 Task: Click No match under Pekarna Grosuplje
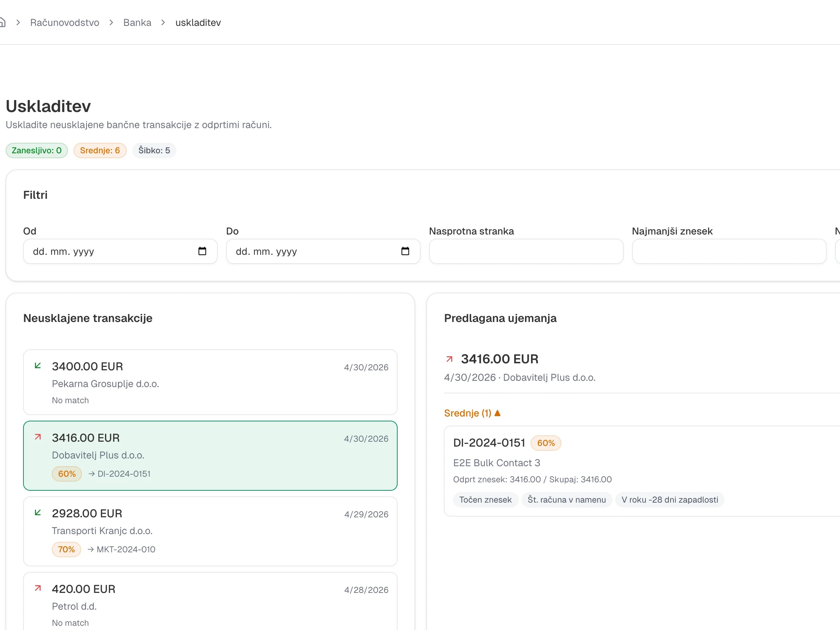[70, 400]
